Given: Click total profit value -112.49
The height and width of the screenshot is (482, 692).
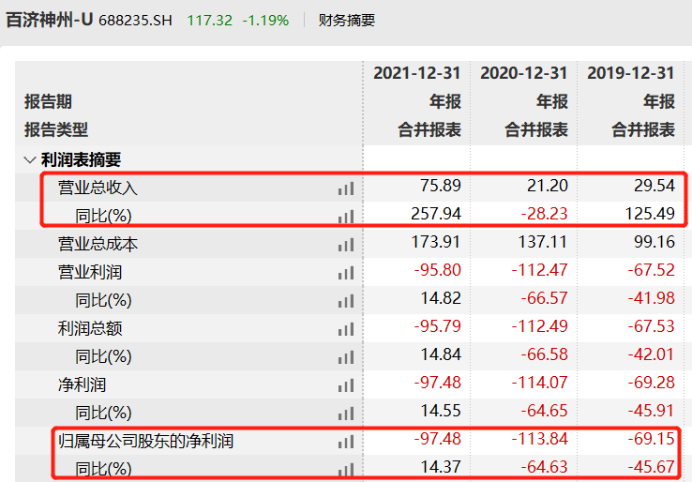Looking at the screenshot, I should point(540,326).
